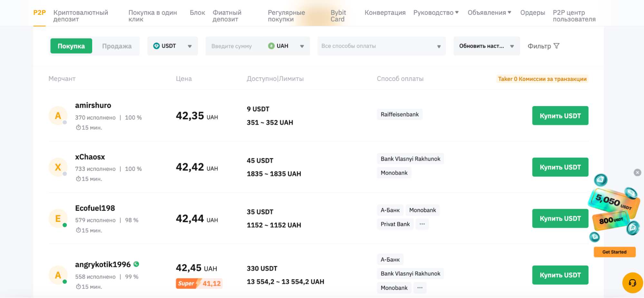Click the Способ оплаты column header

(x=400, y=79)
